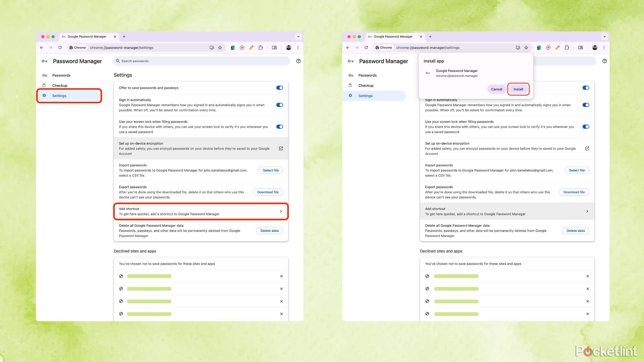
Task: Toggle Offer to save passwords in left window
Action: (279, 88)
